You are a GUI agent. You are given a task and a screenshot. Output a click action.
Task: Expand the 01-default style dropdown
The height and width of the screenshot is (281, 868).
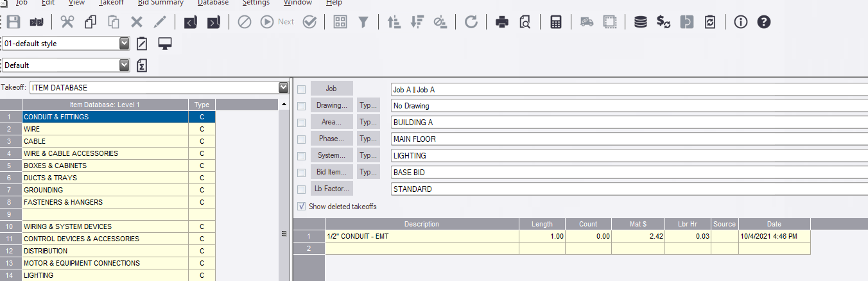125,44
